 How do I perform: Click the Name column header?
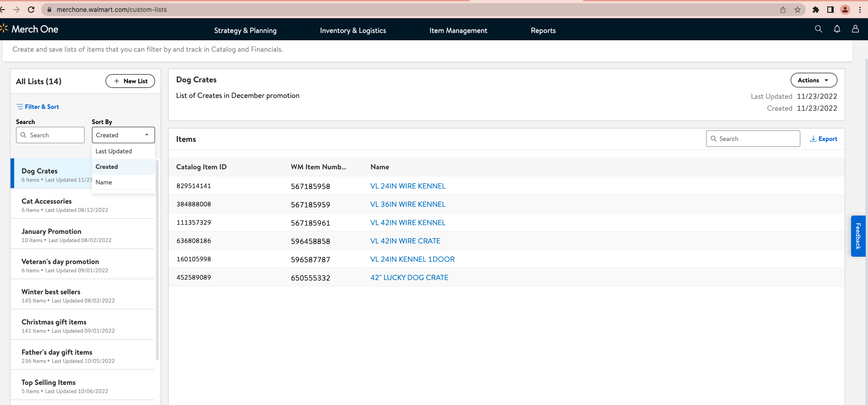point(380,167)
